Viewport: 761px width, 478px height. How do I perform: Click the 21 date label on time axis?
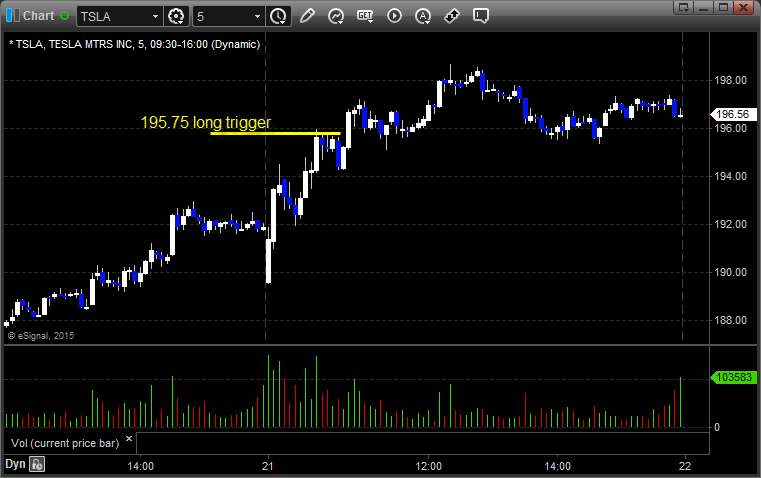(267, 466)
